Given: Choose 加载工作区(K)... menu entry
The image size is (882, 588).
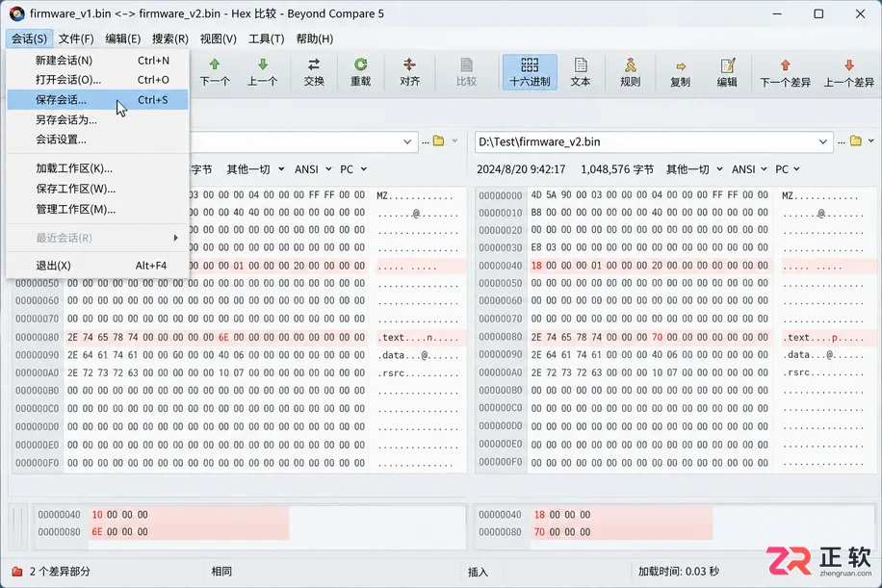Looking at the screenshot, I should pos(97,168).
